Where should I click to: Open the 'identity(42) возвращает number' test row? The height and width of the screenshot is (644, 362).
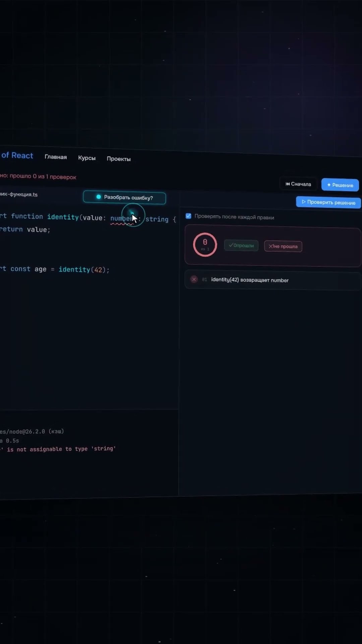click(x=273, y=280)
